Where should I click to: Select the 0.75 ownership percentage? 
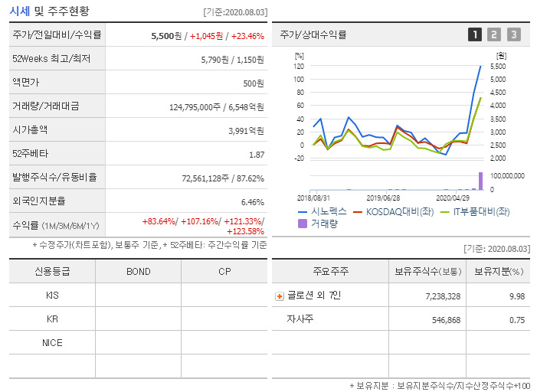click(x=517, y=320)
